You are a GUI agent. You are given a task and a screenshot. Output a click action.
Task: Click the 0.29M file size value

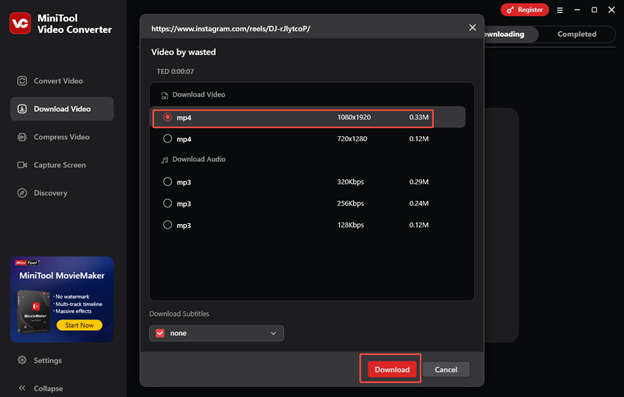point(419,182)
